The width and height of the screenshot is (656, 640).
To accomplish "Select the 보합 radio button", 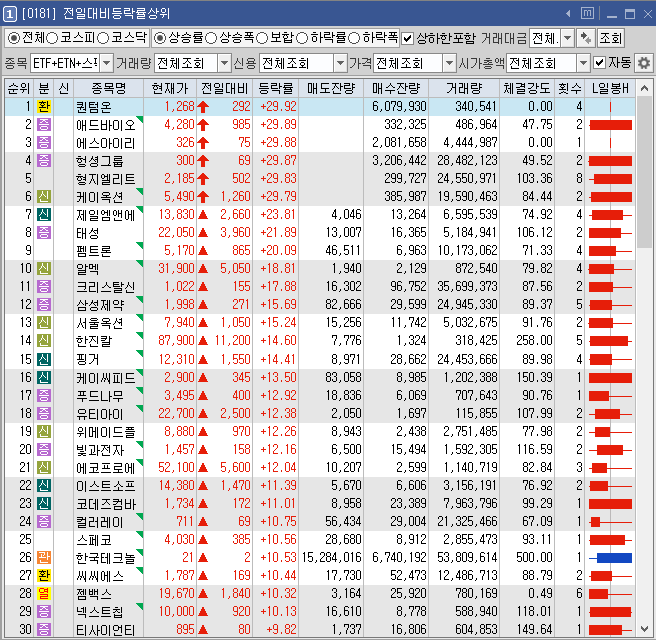I will (262, 38).
